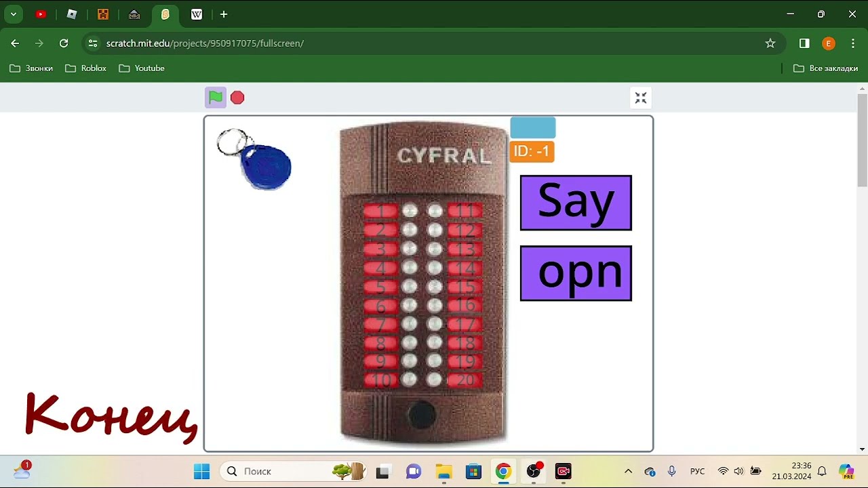Screen dimensions: 868x488
Task: Open the Chrome profile E avatar
Action: [x=829, y=43]
